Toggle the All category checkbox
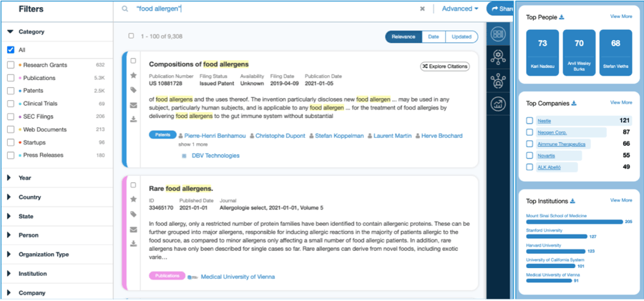 tap(11, 49)
